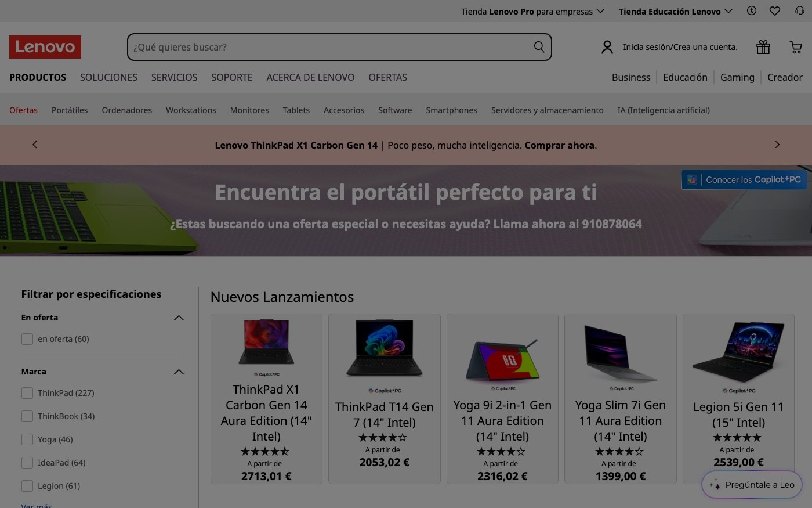
Task: Open ACERCA DE LENOVO menu
Action: tap(310, 77)
